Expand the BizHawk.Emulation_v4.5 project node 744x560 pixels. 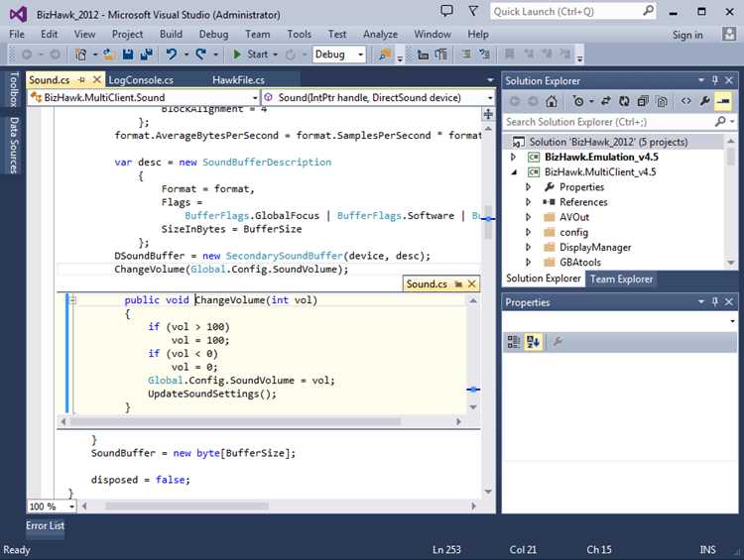513,157
